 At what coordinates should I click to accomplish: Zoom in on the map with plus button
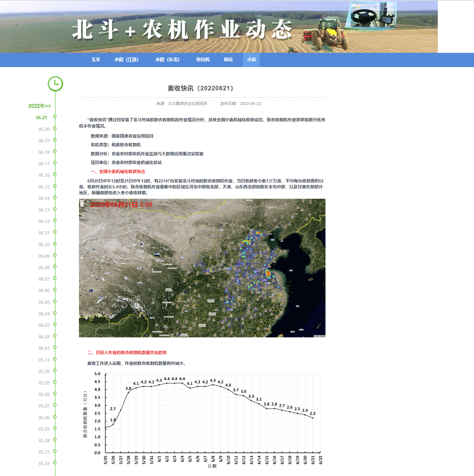click(82, 202)
